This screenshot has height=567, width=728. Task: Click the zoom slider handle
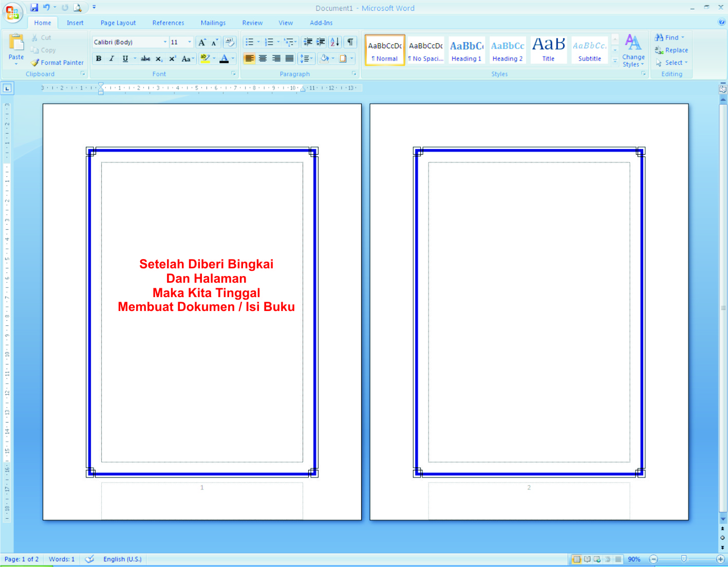pyautogui.click(x=684, y=559)
